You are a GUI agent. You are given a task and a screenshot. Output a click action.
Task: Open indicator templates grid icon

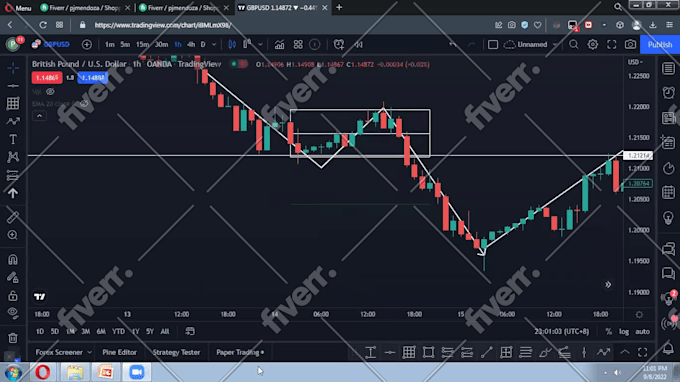pos(298,44)
